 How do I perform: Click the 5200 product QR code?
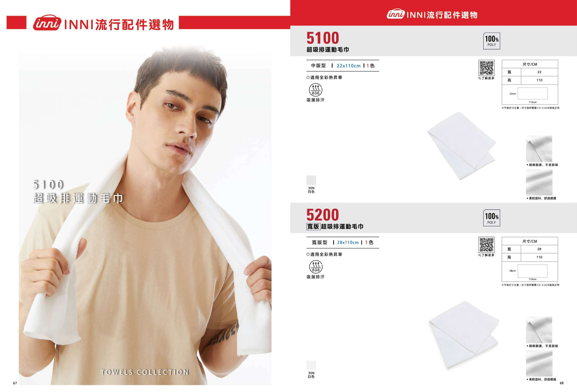coord(486,244)
